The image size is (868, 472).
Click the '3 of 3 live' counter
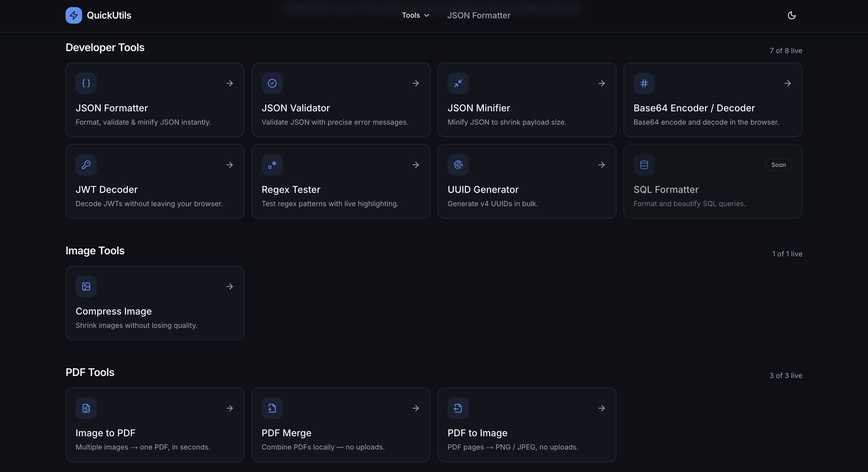click(x=785, y=376)
